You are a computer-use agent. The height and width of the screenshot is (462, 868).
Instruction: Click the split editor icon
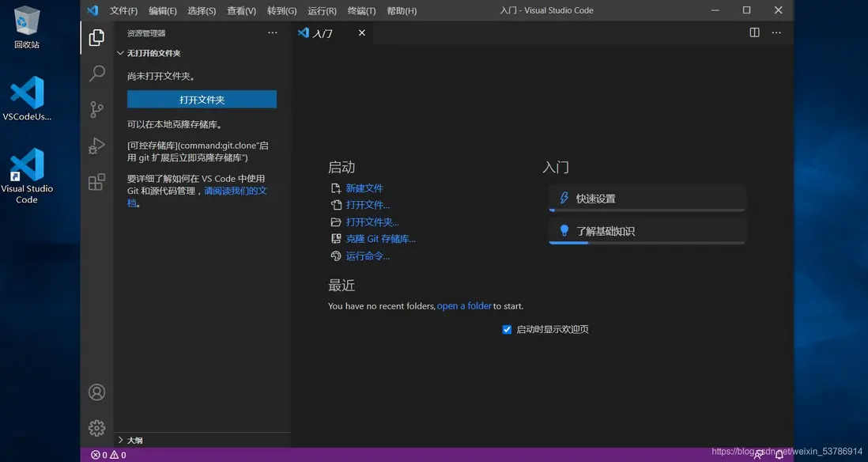[x=754, y=32]
